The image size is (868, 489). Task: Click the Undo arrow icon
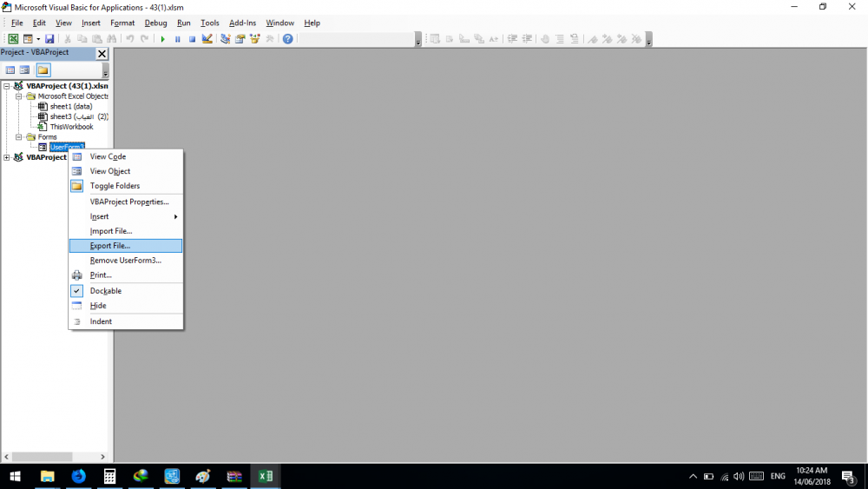pyautogui.click(x=130, y=39)
